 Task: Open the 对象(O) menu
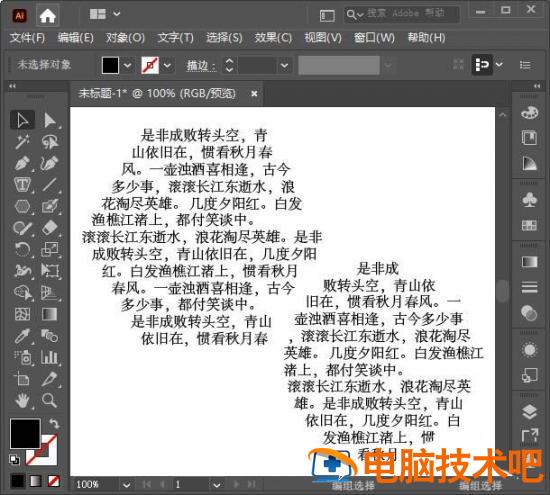[x=125, y=38]
